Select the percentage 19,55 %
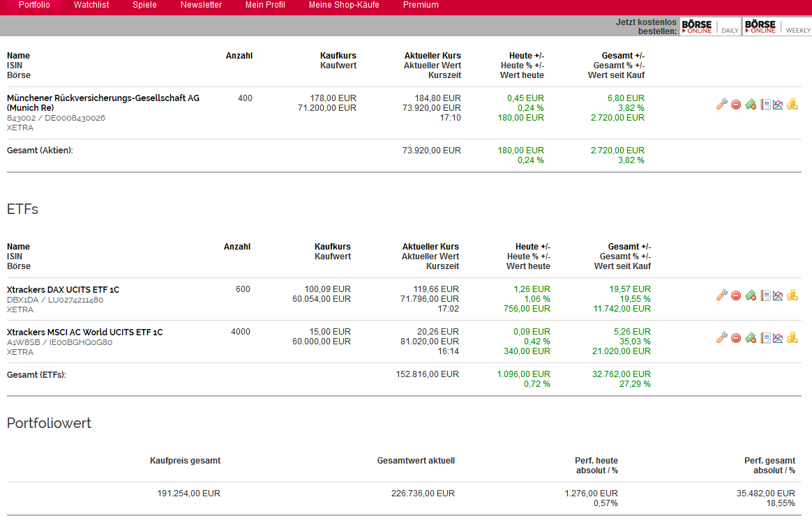The width and height of the screenshot is (812, 520). click(x=636, y=299)
